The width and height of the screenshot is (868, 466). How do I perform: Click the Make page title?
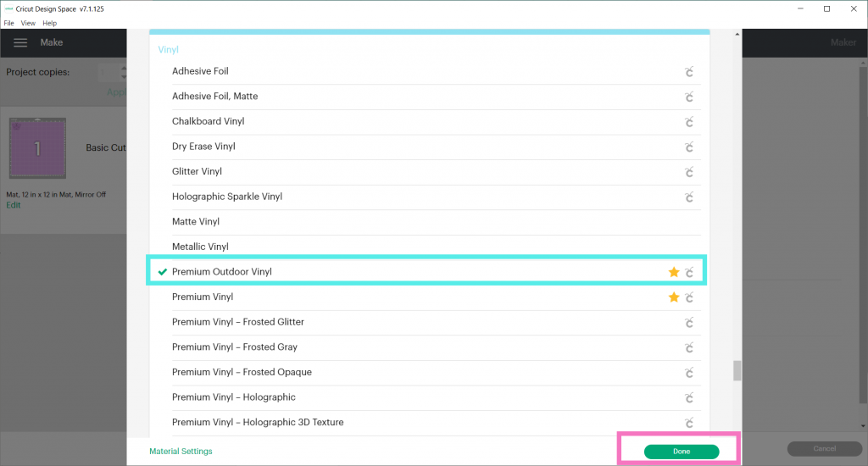(x=52, y=42)
